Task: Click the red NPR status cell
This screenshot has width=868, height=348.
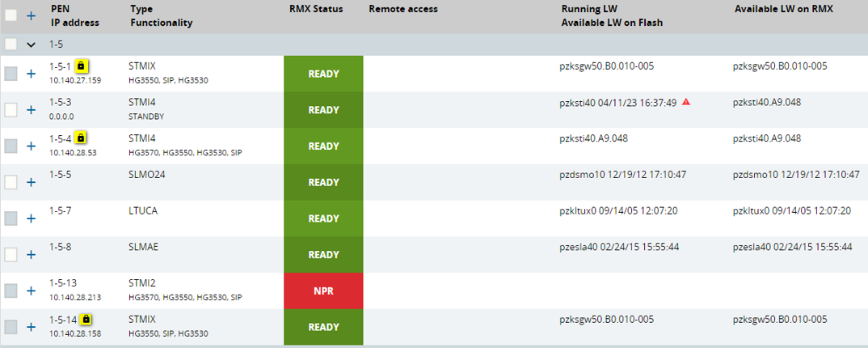Action: click(x=323, y=291)
